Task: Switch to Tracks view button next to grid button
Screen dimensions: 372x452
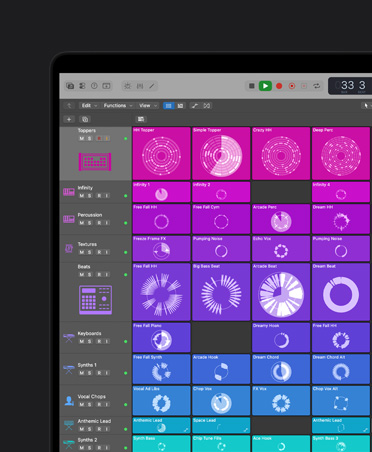Action: [180, 106]
